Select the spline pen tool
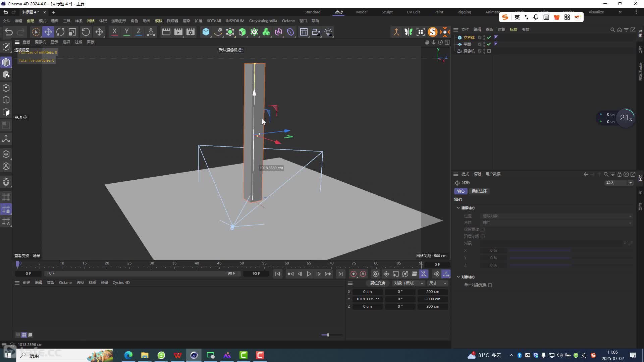644x362 pixels. tap(218, 32)
